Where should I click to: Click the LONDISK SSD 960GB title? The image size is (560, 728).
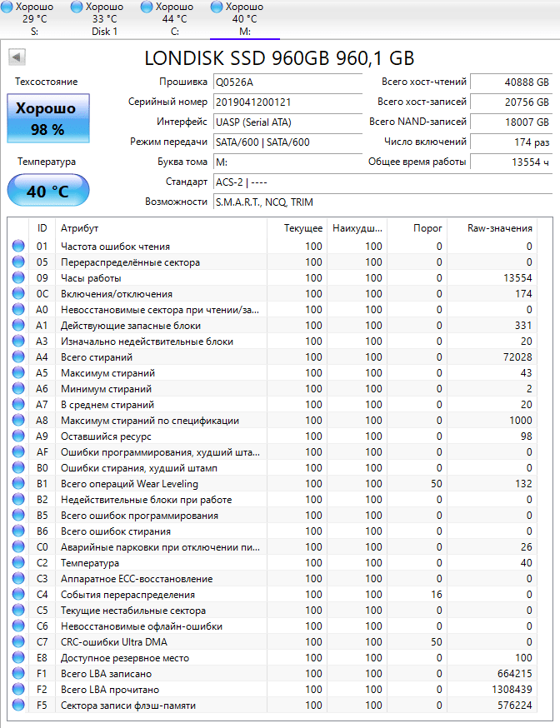pos(279,58)
